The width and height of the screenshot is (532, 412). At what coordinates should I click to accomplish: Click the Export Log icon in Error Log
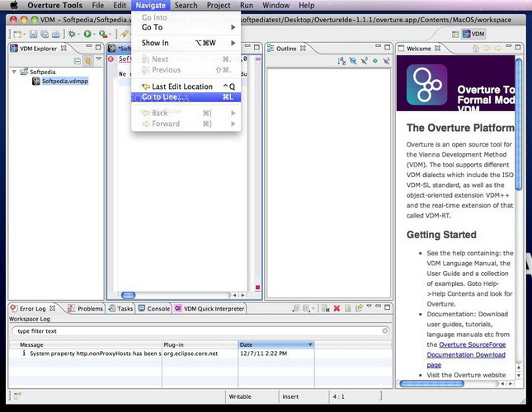tap(296, 308)
